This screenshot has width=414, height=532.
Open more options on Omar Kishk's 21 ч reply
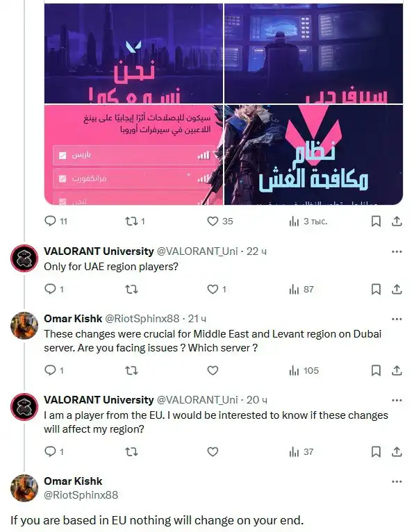click(x=397, y=319)
